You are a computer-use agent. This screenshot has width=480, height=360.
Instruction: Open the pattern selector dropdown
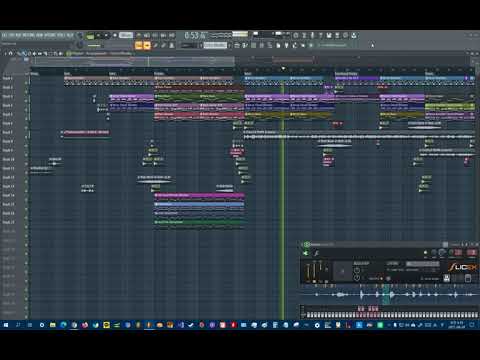[x=215, y=45]
